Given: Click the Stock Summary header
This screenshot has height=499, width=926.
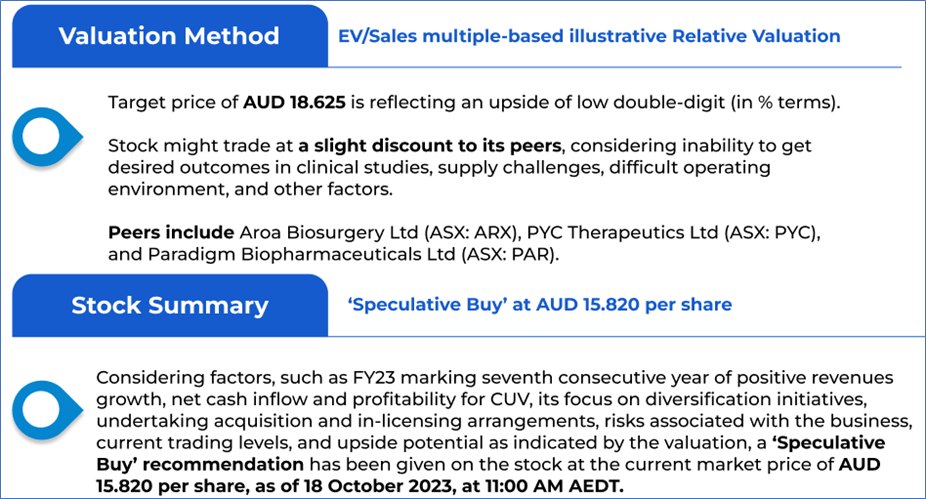Looking at the screenshot, I should coord(168,305).
